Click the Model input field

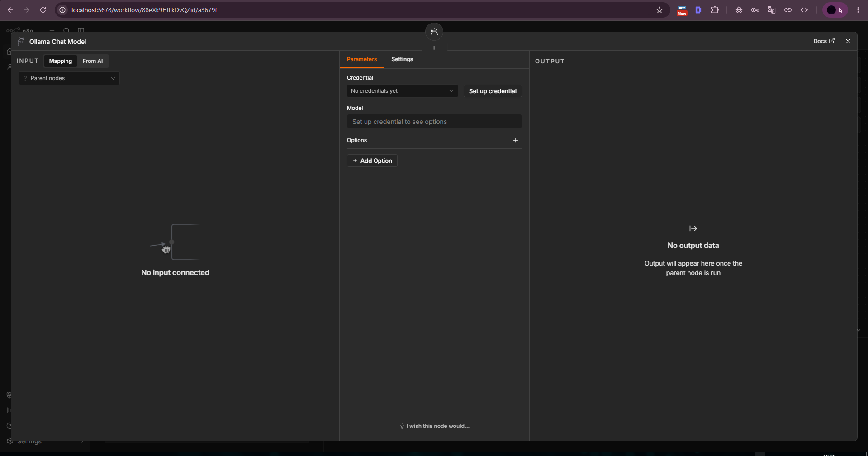click(x=434, y=122)
